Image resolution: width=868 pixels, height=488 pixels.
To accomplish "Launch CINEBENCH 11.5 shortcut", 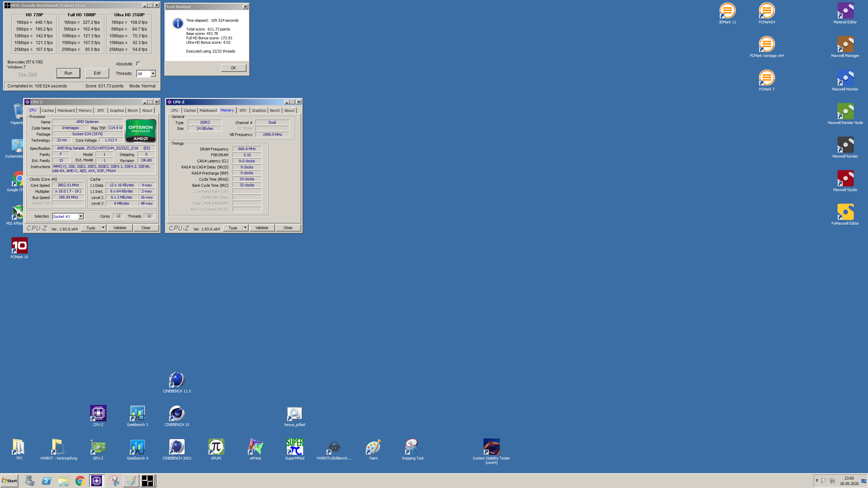I will [177, 382].
